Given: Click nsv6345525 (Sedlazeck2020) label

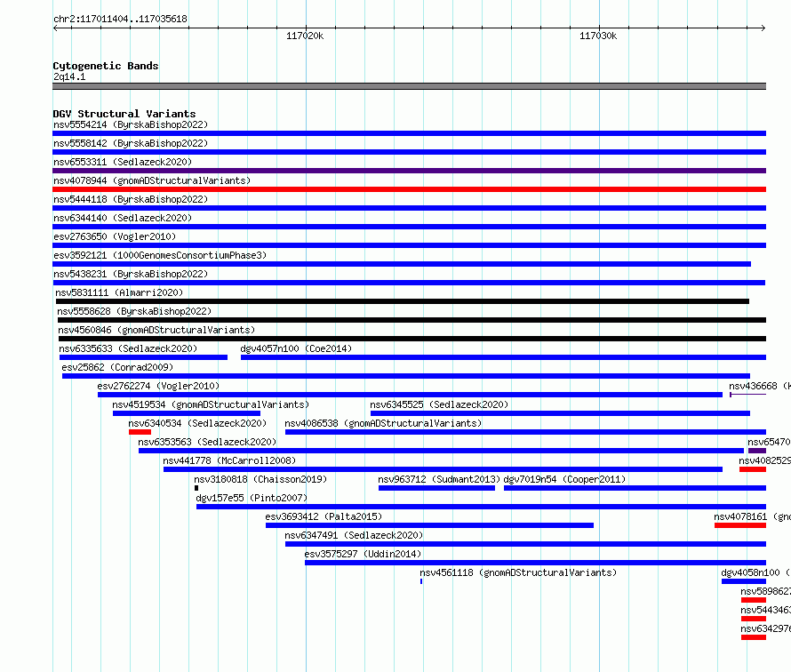Looking at the screenshot, I should pos(439,404).
